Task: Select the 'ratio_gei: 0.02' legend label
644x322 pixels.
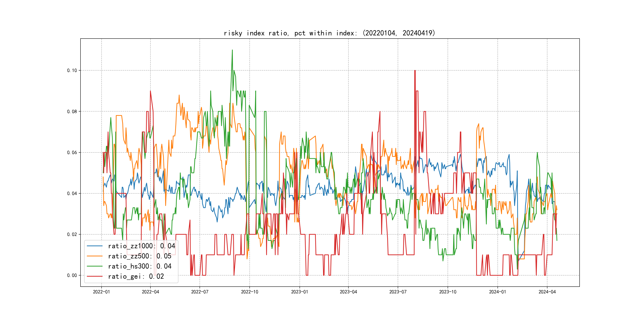Action: click(x=136, y=276)
